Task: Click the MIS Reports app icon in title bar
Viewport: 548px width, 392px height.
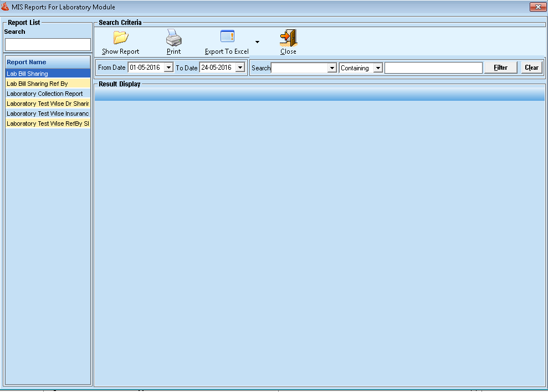Action: coord(5,7)
